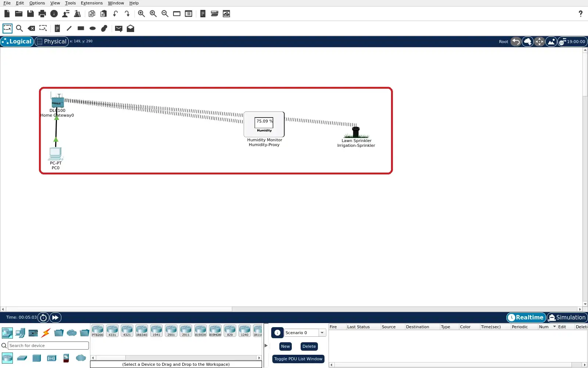
Task: Select the Delete tool
Action: tap(31, 28)
